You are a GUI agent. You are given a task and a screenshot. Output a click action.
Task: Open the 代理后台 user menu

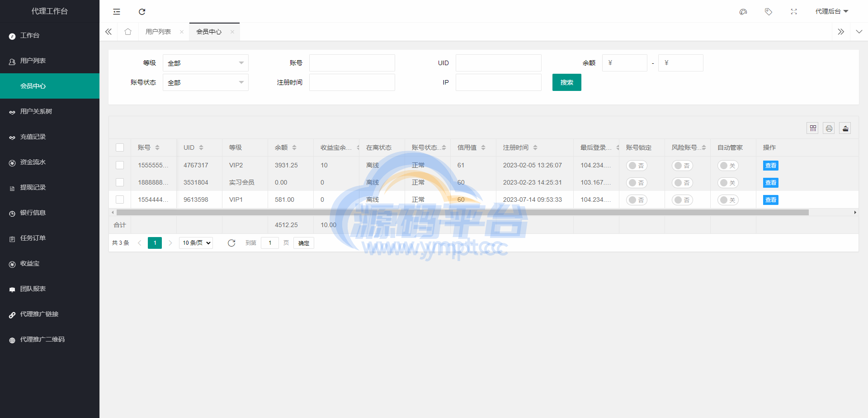click(832, 12)
